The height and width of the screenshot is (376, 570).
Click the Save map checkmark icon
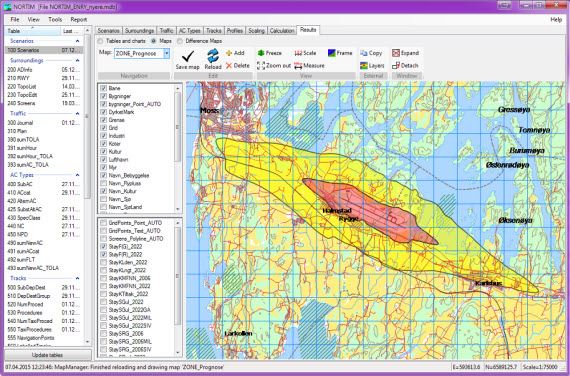[188, 56]
